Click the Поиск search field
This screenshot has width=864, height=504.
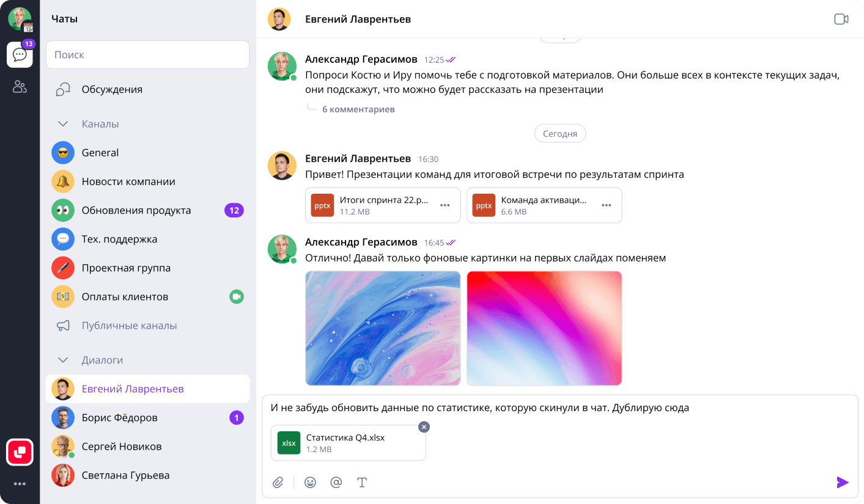tap(147, 54)
